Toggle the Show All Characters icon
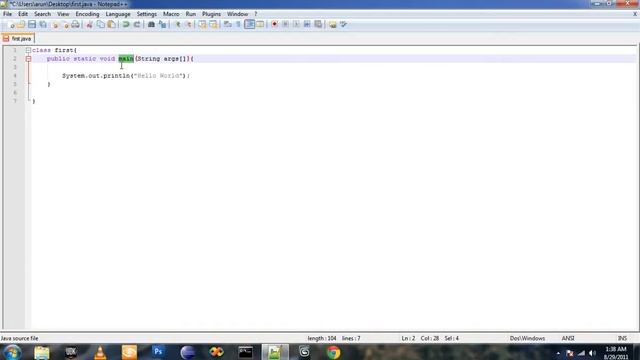 point(238,24)
